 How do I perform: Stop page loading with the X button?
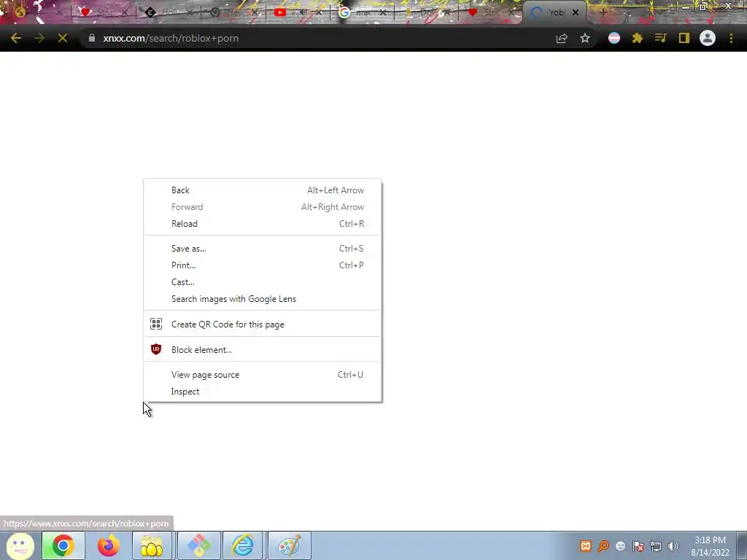tap(63, 38)
